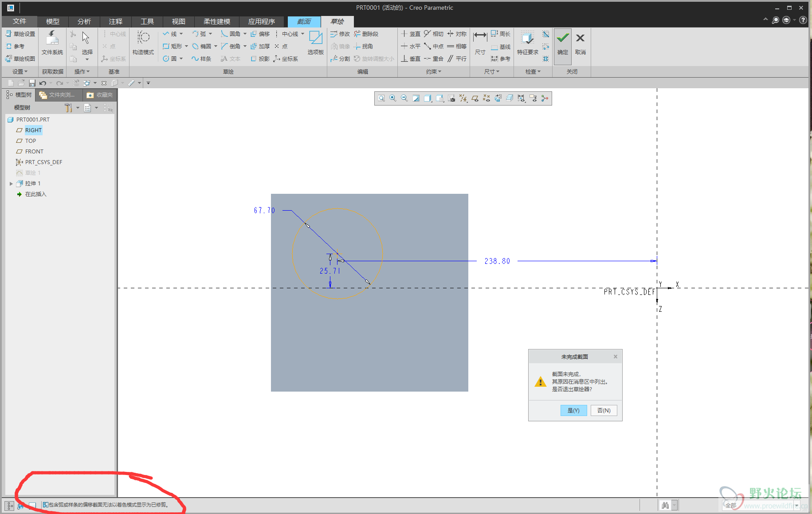Viewport: 812px width, 514px height.
Task: Open the 中心线 centerline dropdown arrow
Action: [303, 34]
